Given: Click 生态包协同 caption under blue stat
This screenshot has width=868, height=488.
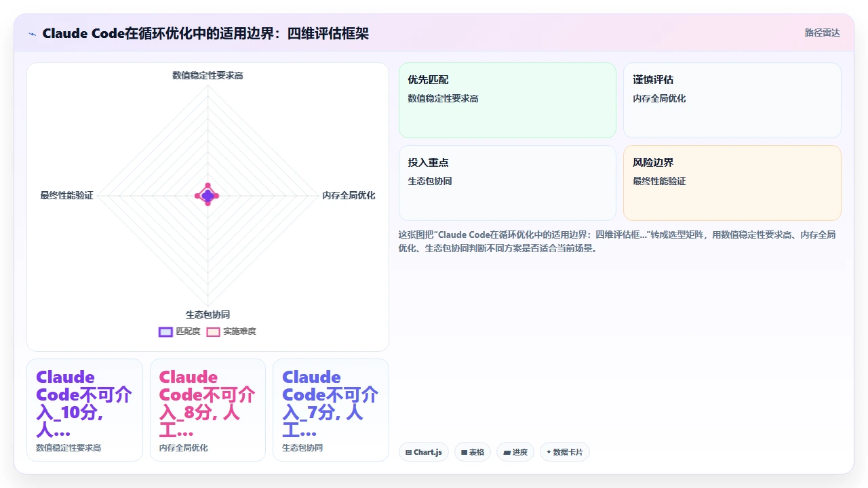Looking at the screenshot, I should pos(302,448).
